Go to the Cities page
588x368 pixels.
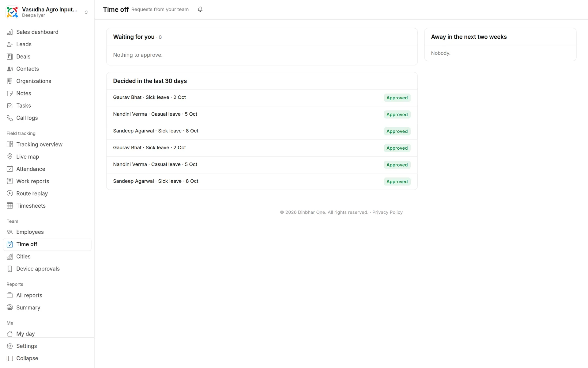[x=47, y=257]
